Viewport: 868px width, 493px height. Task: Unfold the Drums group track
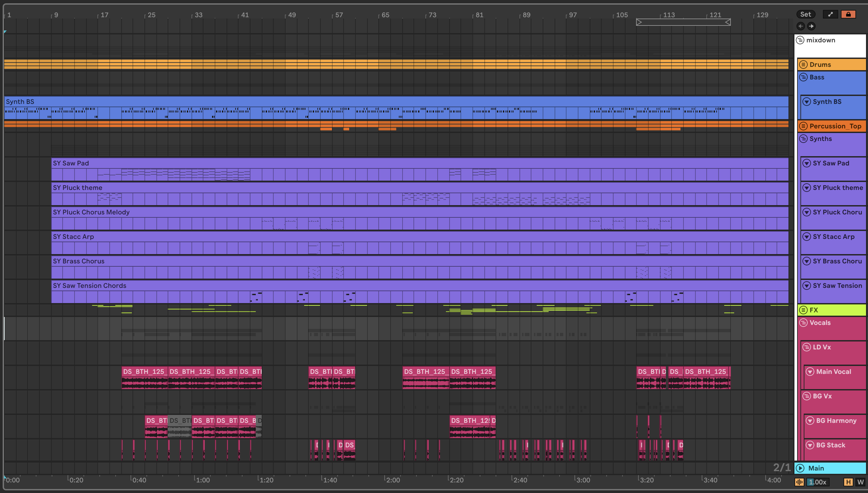pyautogui.click(x=803, y=64)
